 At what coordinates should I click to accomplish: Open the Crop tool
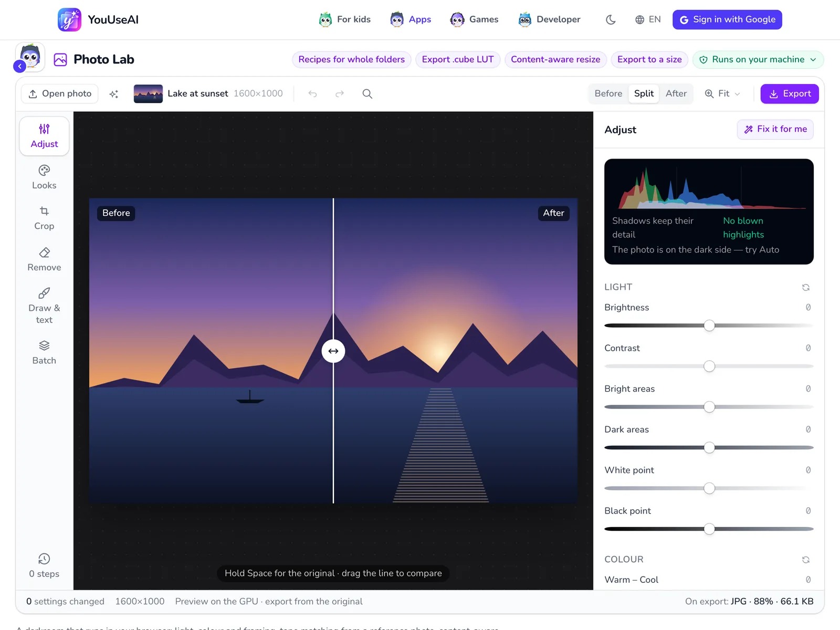coord(44,218)
